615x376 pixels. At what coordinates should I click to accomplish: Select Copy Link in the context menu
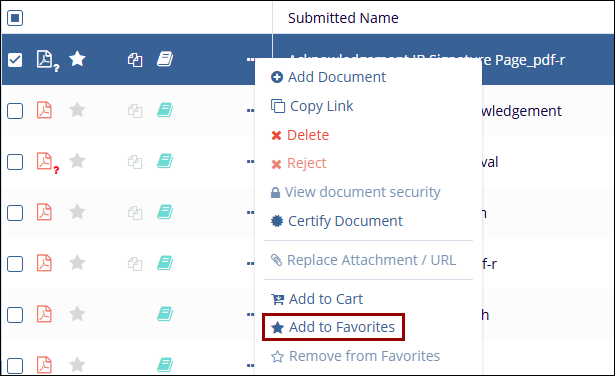(312, 106)
